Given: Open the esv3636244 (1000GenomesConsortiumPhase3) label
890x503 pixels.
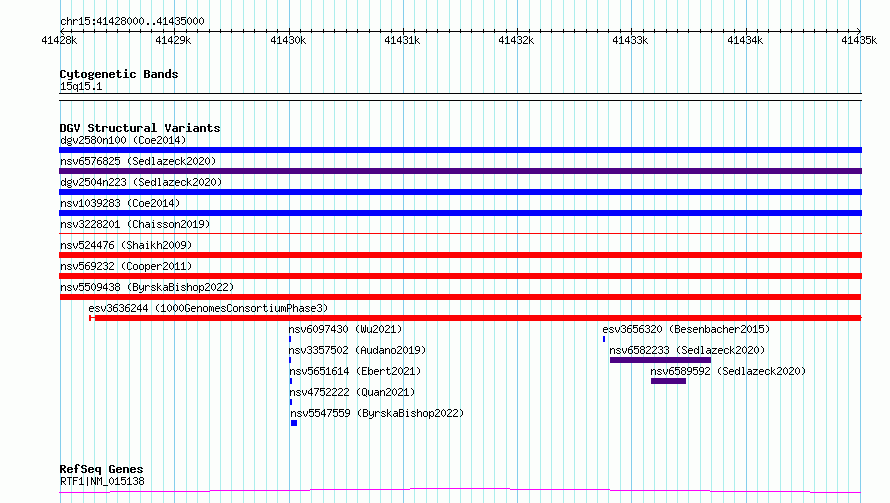Looking at the screenshot, I should 208,308.
